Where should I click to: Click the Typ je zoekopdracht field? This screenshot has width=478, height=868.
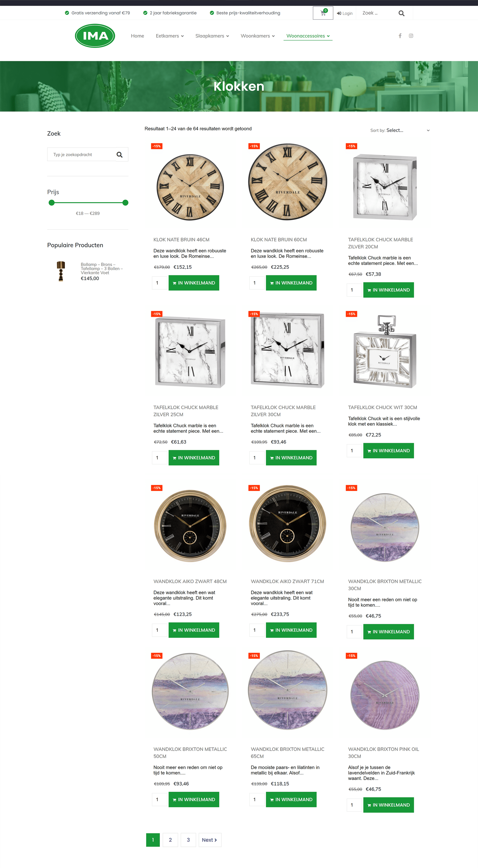pos(81,155)
